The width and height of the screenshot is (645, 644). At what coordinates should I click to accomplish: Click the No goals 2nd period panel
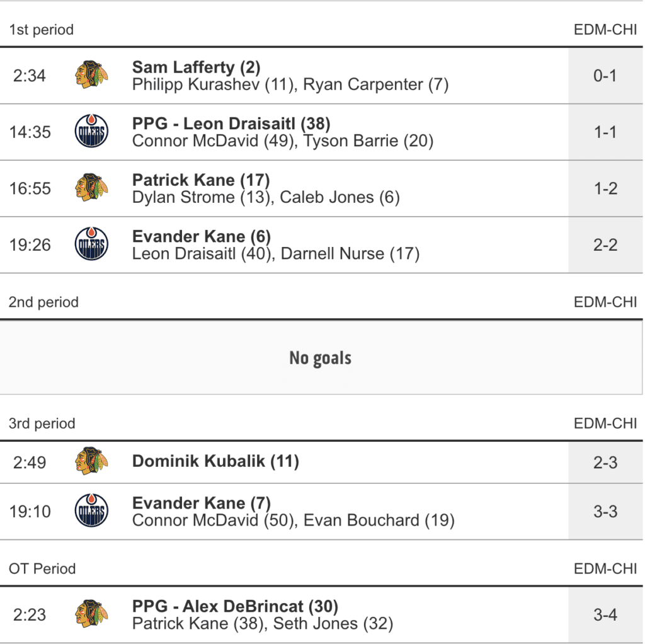(x=321, y=358)
